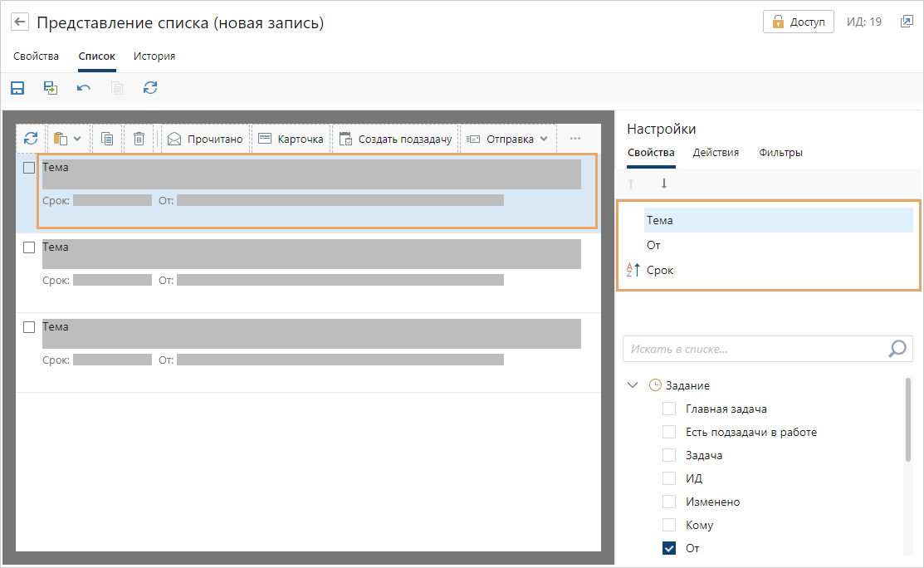Collapse the "Задание" tree node
The width and height of the screenshot is (924, 568).
(633, 385)
